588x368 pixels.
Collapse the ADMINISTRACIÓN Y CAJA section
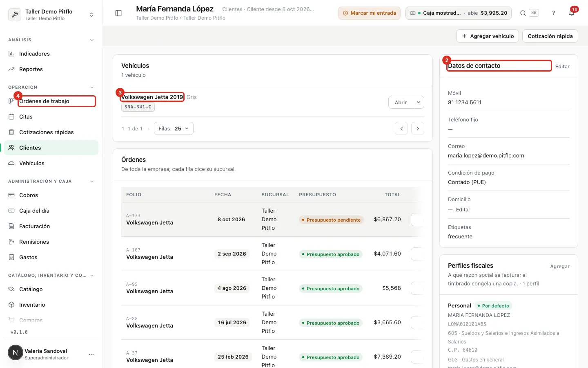point(92,181)
